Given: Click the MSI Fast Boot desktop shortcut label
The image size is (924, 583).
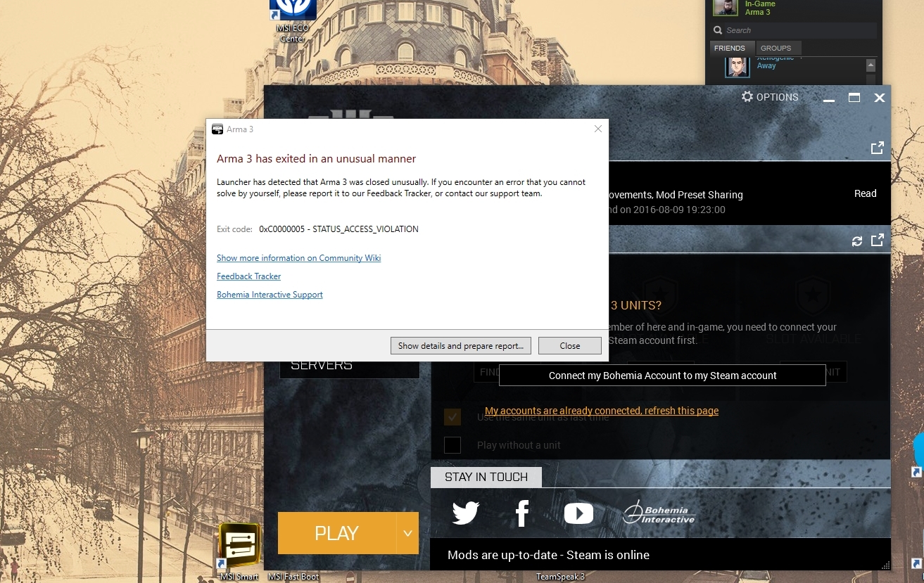Looking at the screenshot, I should pos(293,577).
